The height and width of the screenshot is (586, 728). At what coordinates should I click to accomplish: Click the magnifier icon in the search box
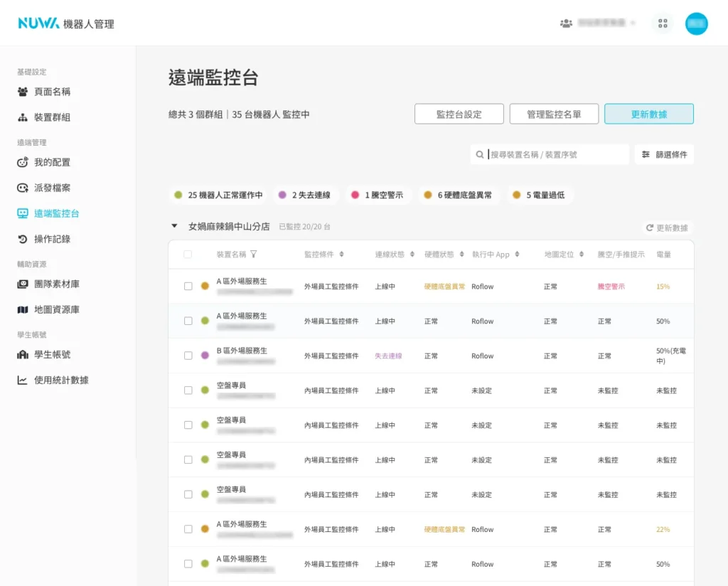pyautogui.click(x=481, y=154)
